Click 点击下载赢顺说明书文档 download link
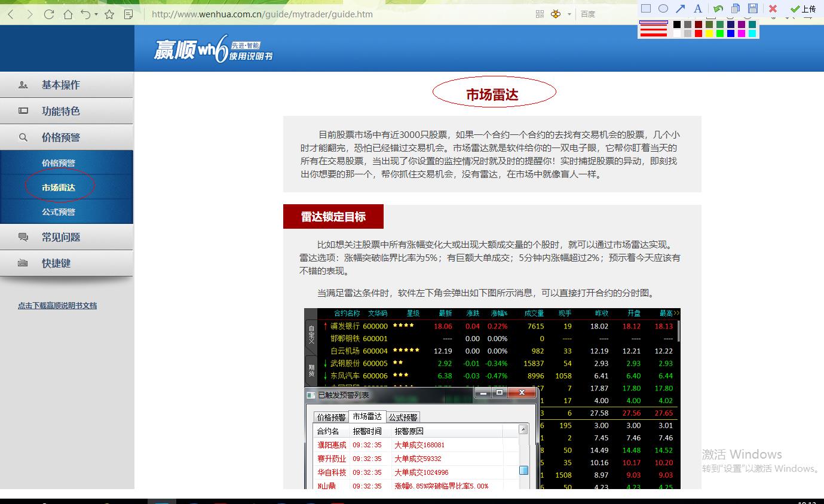This screenshot has height=504, width=824. [57, 306]
